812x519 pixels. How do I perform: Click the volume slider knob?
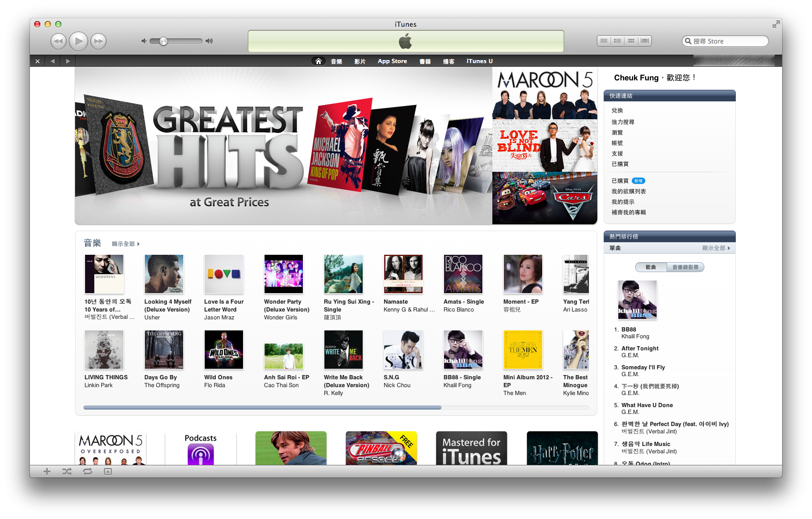(163, 41)
